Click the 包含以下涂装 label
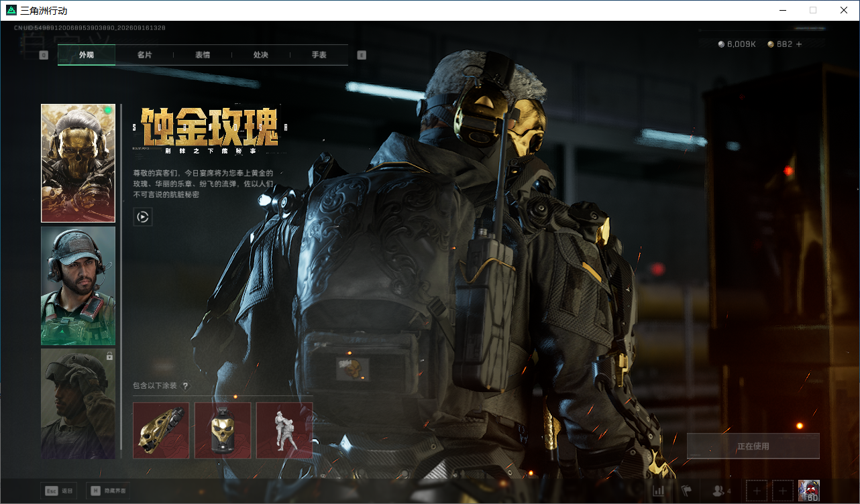860x504 pixels. pos(155,386)
